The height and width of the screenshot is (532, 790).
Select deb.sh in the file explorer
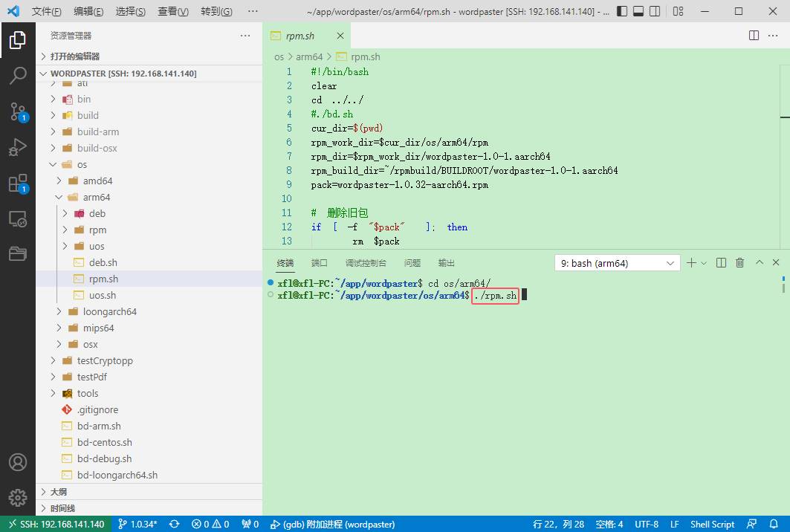[103, 262]
